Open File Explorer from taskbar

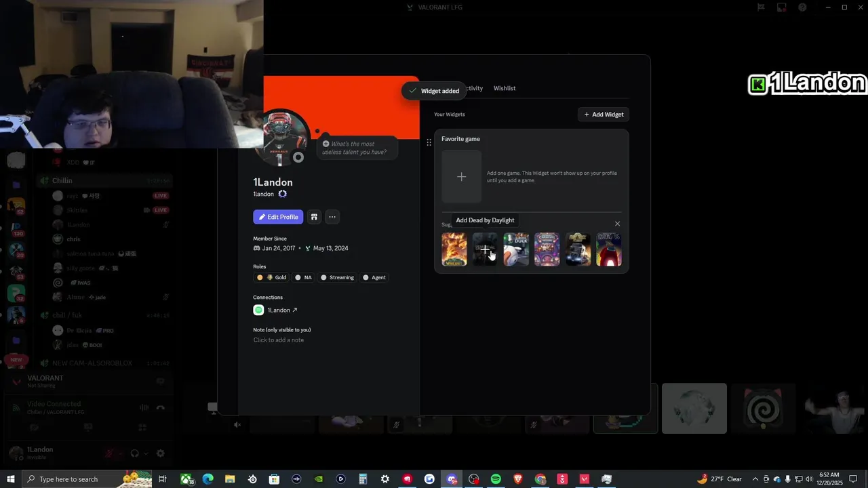click(x=230, y=479)
